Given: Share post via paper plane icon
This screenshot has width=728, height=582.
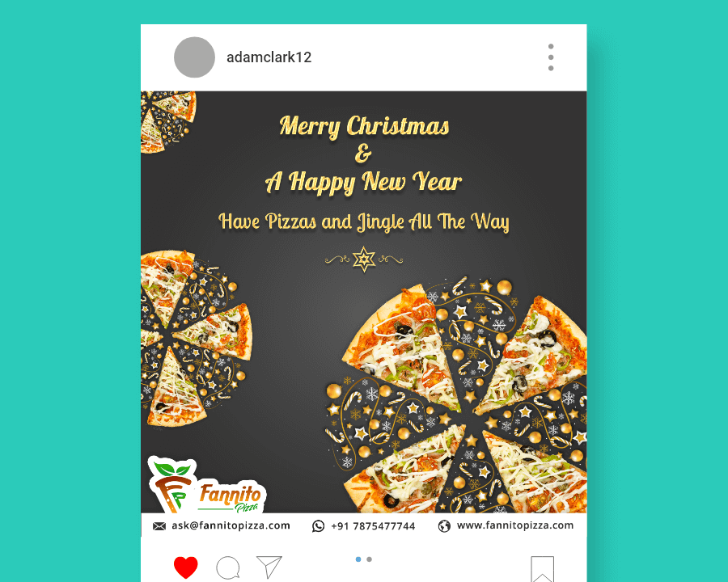Looking at the screenshot, I should [269, 567].
